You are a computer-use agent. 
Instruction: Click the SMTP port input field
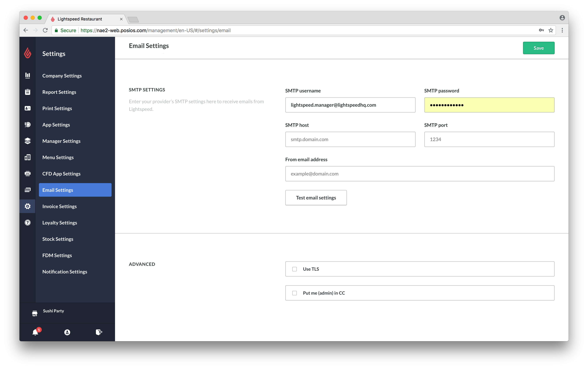(489, 139)
